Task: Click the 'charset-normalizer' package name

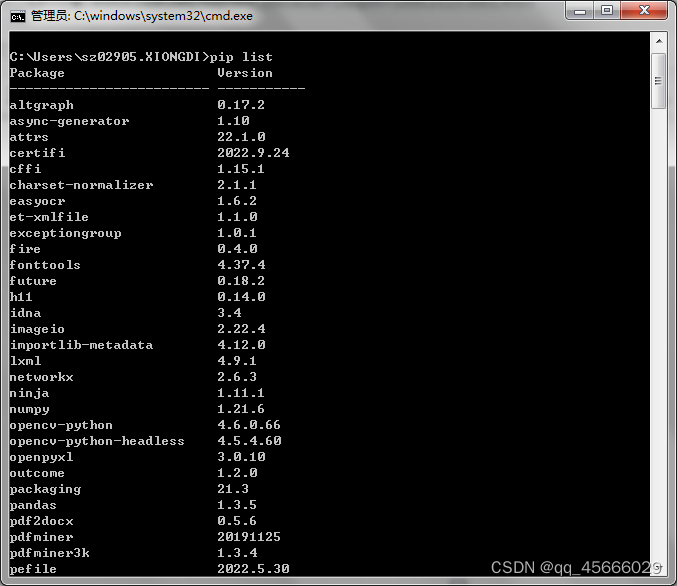Action: pos(81,185)
